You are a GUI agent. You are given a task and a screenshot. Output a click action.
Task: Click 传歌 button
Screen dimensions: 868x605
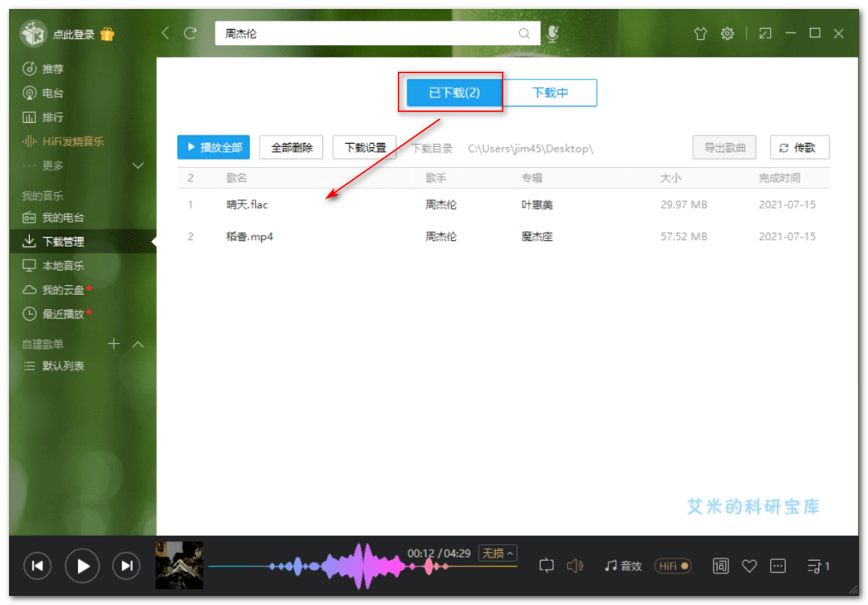point(800,147)
